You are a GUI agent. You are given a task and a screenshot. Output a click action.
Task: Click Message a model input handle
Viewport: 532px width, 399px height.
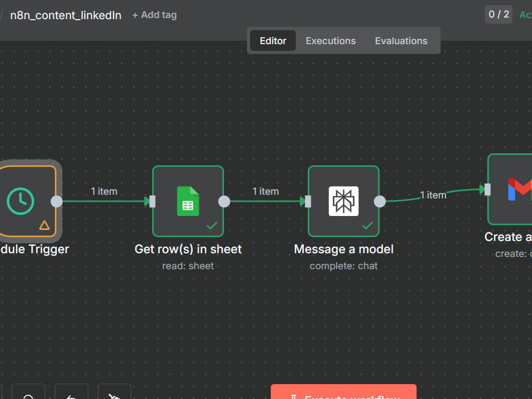308,201
